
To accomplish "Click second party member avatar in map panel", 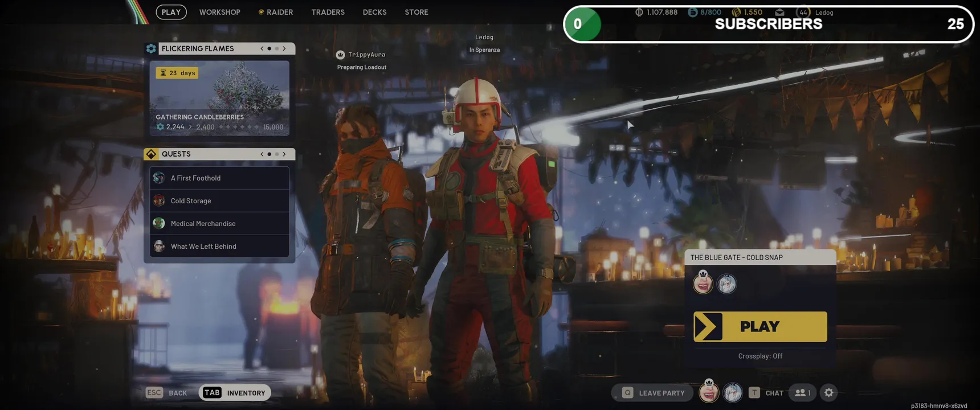I will pos(726,284).
